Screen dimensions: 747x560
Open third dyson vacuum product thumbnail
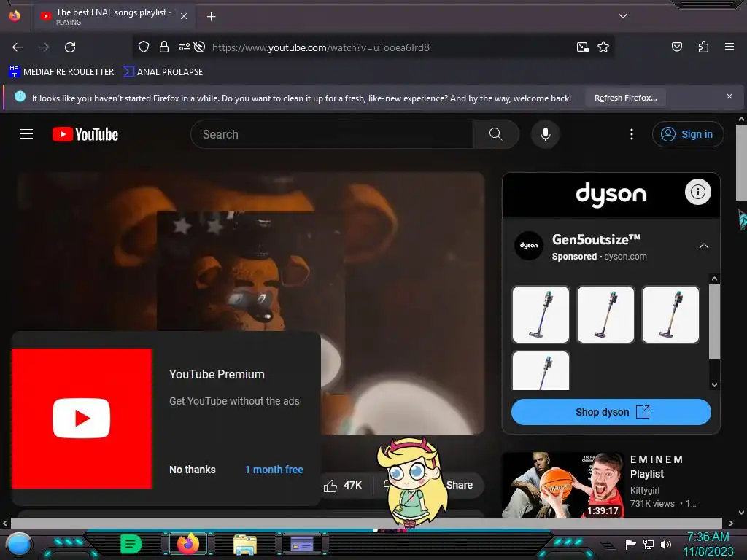point(670,314)
